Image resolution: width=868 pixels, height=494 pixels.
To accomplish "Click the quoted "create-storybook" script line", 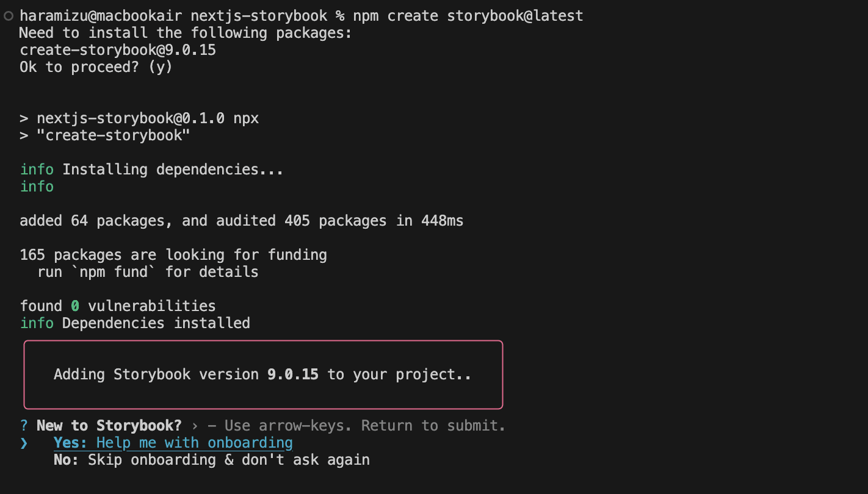I will [x=114, y=135].
